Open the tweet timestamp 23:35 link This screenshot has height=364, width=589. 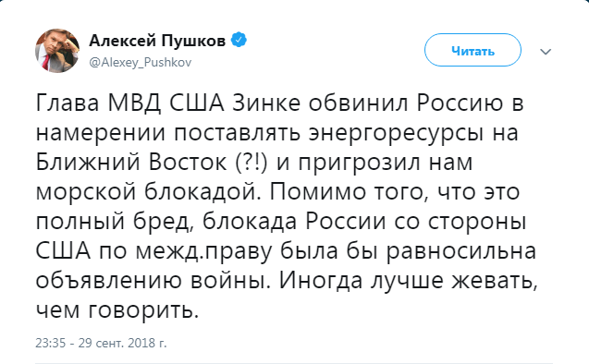click(50, 343)
